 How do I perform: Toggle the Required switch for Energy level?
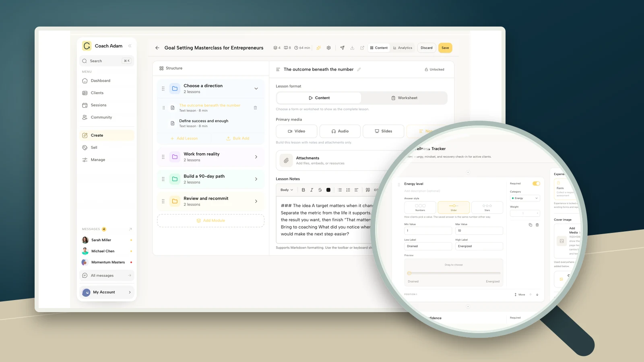click(x=536, y=183)
